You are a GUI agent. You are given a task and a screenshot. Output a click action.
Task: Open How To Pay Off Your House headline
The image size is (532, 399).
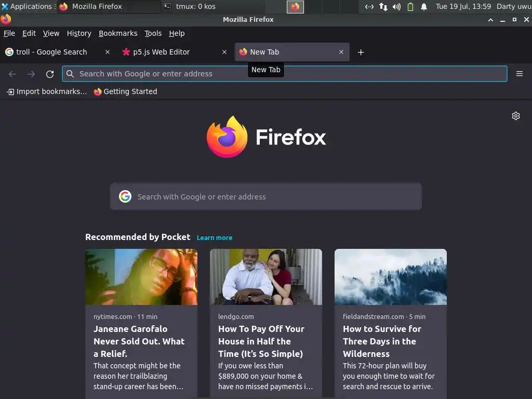(x=261, y=341)
